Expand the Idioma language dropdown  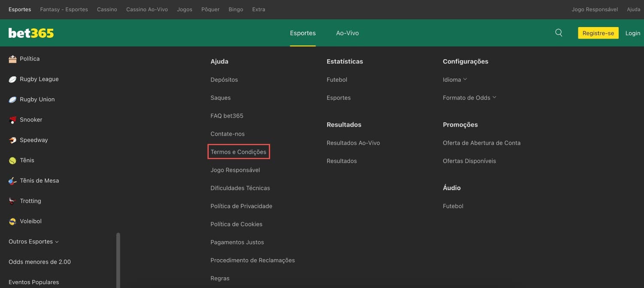click(x=455, y=79)
